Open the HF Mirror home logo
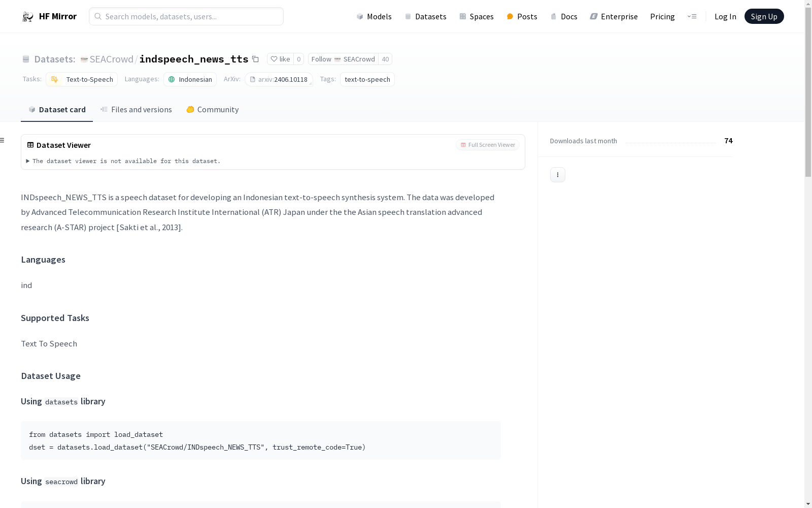 click(x=49, y=16)
